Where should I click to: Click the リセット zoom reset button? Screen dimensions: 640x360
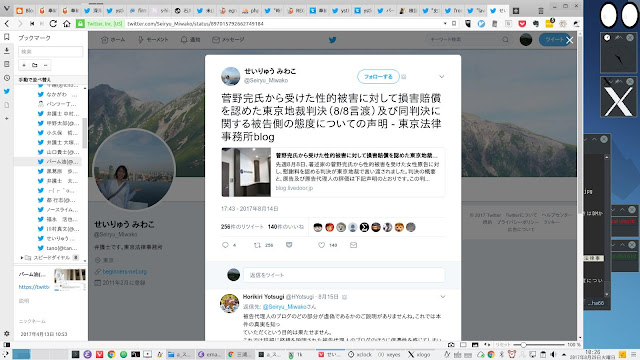(502, 345)
